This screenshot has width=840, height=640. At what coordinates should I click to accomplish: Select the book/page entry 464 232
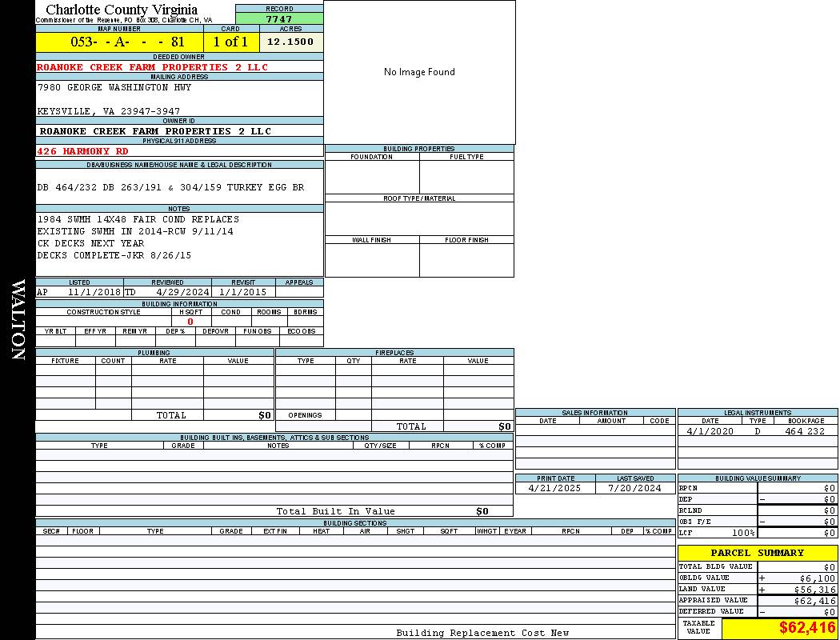point(804,431)
